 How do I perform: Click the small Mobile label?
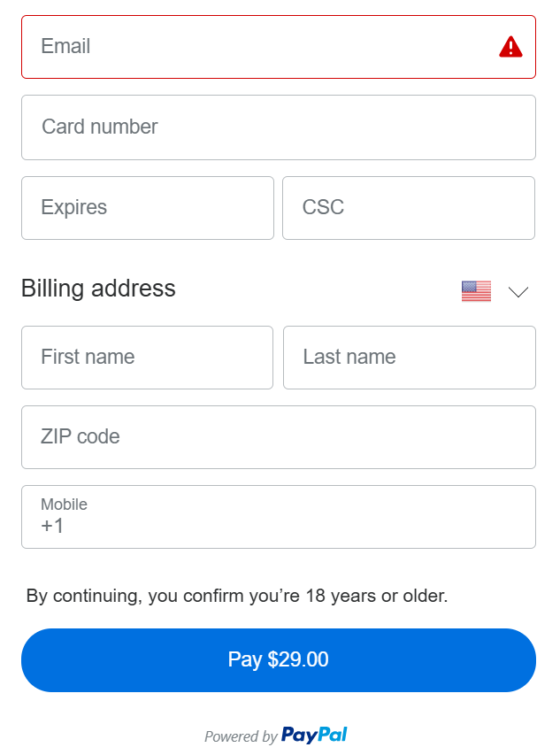tap(64, 505)
